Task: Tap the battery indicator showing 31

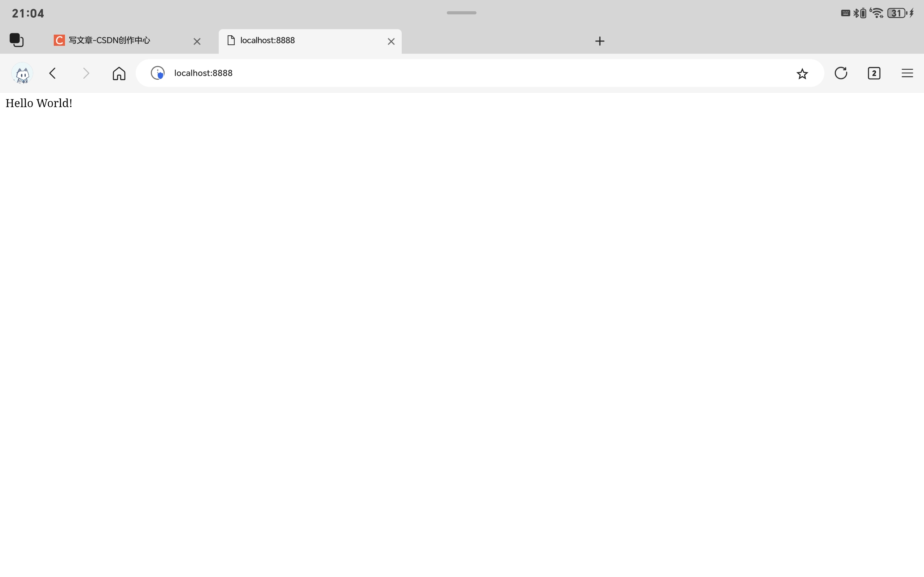Action: pyautogui.click(x=897, y=13)
